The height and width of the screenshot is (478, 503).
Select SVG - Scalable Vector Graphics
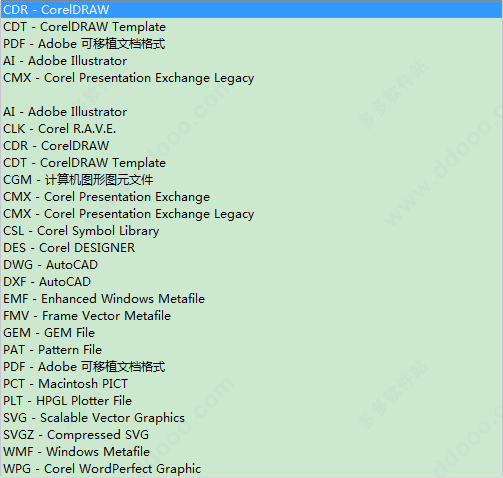click(x=251, y=418)
